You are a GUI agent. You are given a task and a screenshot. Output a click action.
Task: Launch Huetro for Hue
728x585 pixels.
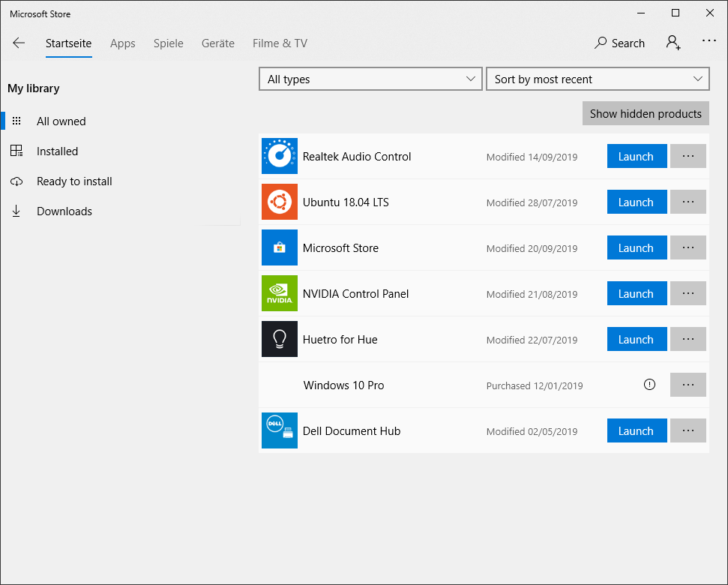tap(637, 339)
